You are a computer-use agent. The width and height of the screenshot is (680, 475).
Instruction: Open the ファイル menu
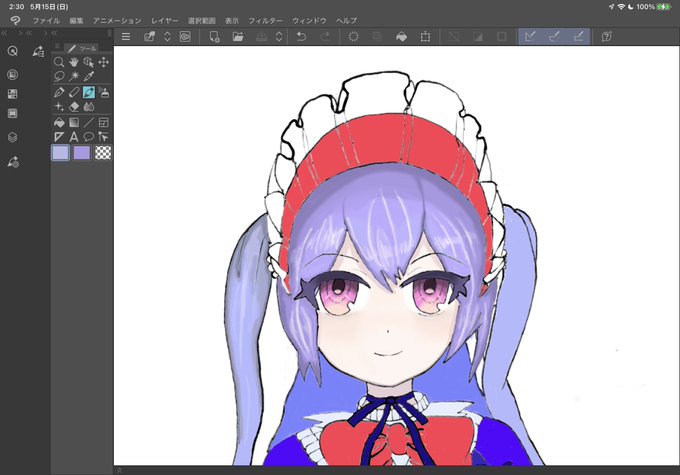46,20
